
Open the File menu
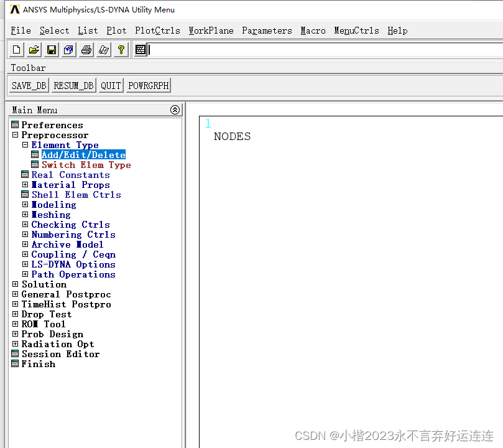coord(21,30)
